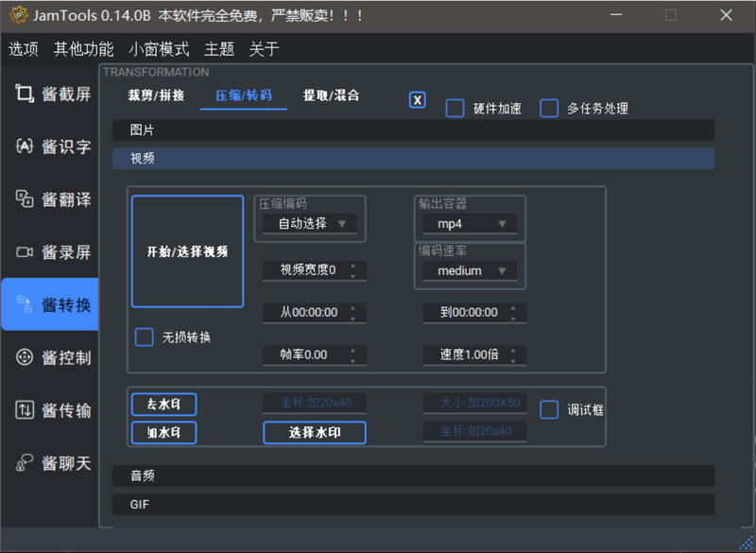Image resolution: width=756 pixels, height=553 pixels.
Task: Select the 酱识字 OCR icon
Action: click(26, 147)
